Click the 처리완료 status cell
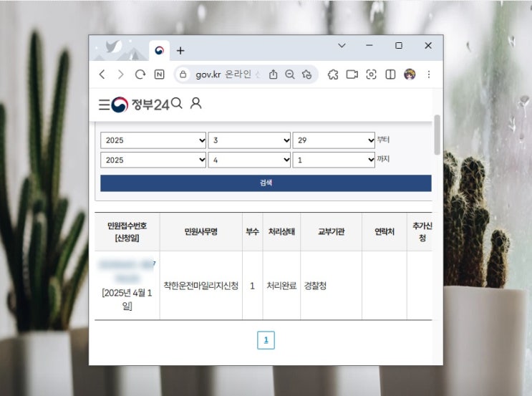 click(281, 286)
